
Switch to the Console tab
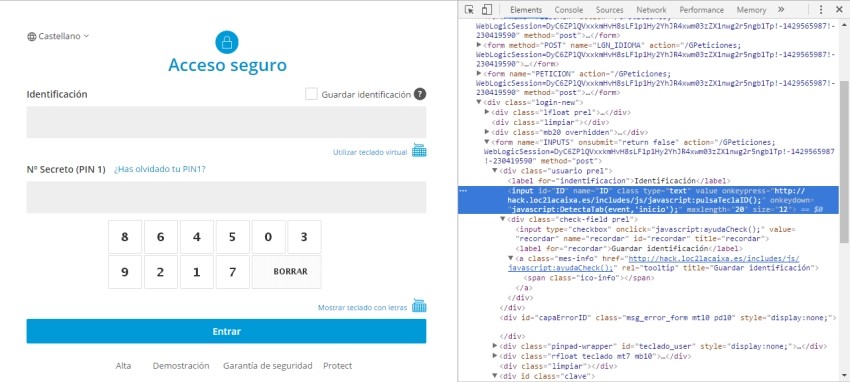569,10
